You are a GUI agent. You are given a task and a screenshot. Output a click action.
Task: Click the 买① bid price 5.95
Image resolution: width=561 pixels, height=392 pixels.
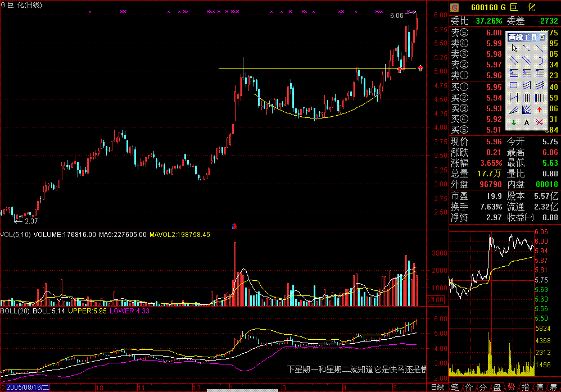tap(494, 87)
